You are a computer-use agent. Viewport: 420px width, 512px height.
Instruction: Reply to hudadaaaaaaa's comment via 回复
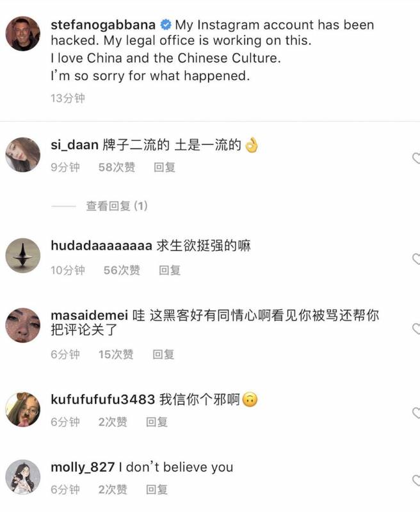170,270
